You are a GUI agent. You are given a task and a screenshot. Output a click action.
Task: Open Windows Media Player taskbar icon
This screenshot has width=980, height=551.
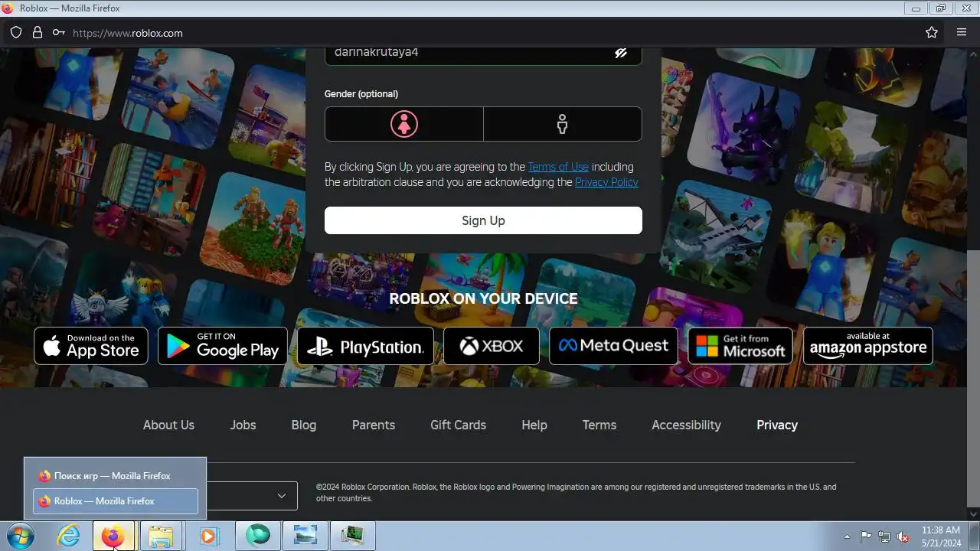tap(208, 536)
